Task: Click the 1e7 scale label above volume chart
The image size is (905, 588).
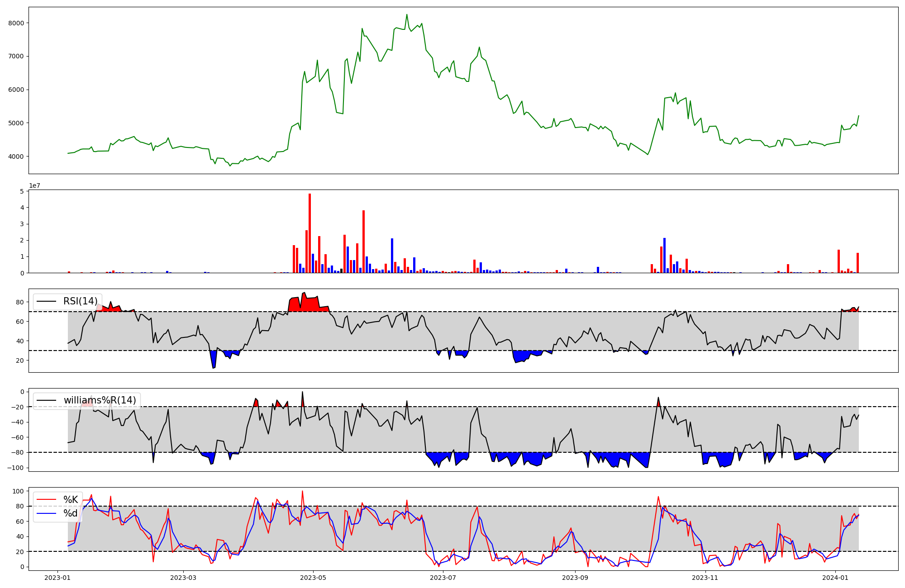Action: pos(35,186)
